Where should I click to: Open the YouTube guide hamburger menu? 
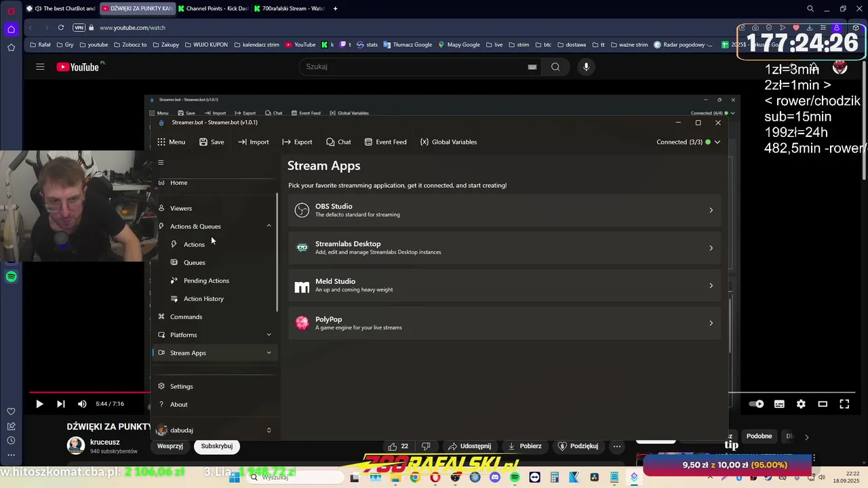pyautogui.click(x=40, y=66)
